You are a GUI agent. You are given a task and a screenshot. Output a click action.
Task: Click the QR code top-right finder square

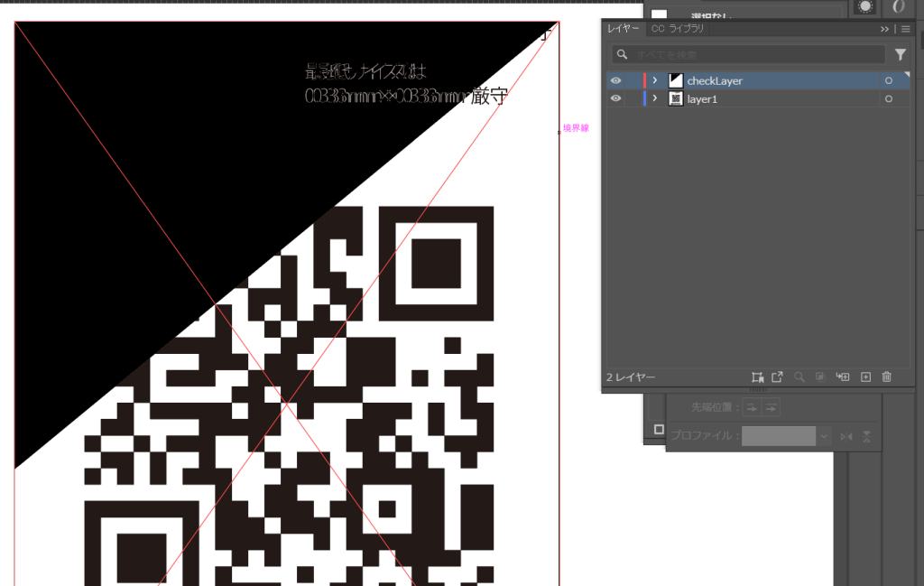(436, 264)
